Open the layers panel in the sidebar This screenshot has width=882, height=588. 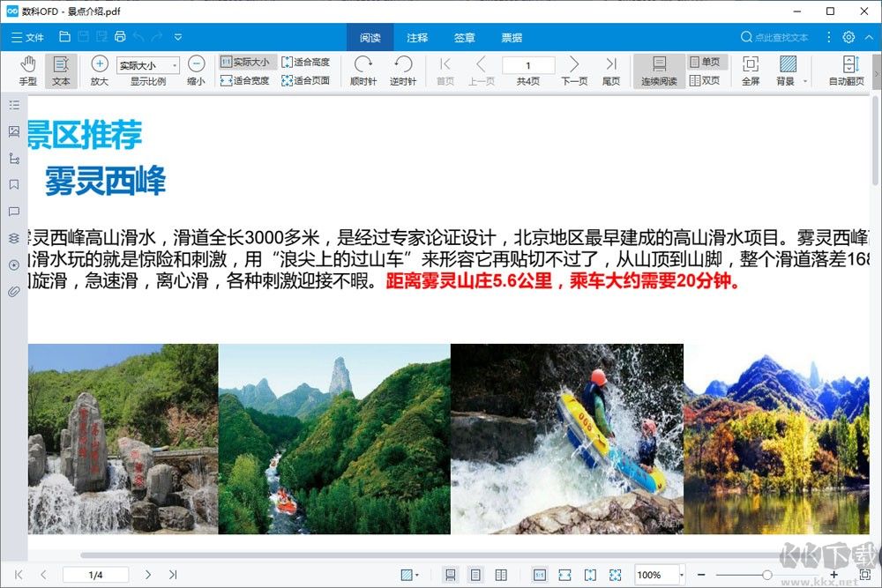(14, 238)
